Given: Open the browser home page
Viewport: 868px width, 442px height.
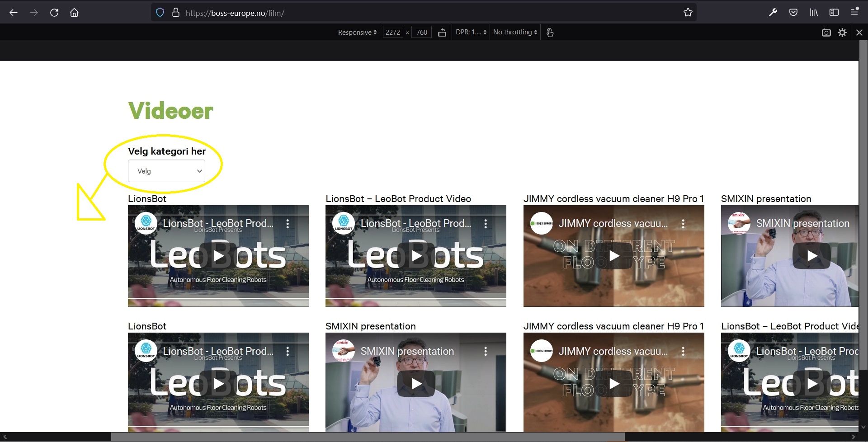Looking at the screenshot, I should coord(75,13).
